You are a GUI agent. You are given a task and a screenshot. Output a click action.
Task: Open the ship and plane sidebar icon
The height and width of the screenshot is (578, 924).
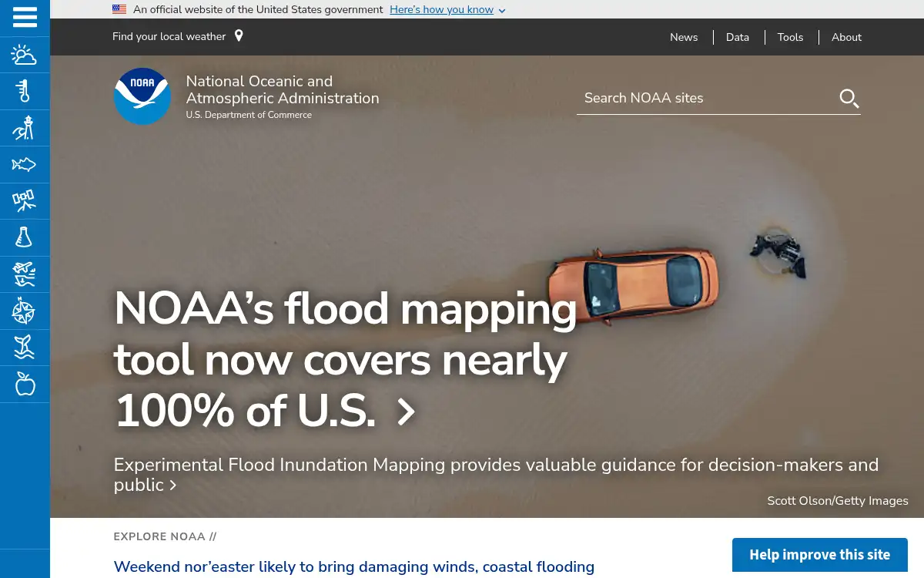[25, 274]
